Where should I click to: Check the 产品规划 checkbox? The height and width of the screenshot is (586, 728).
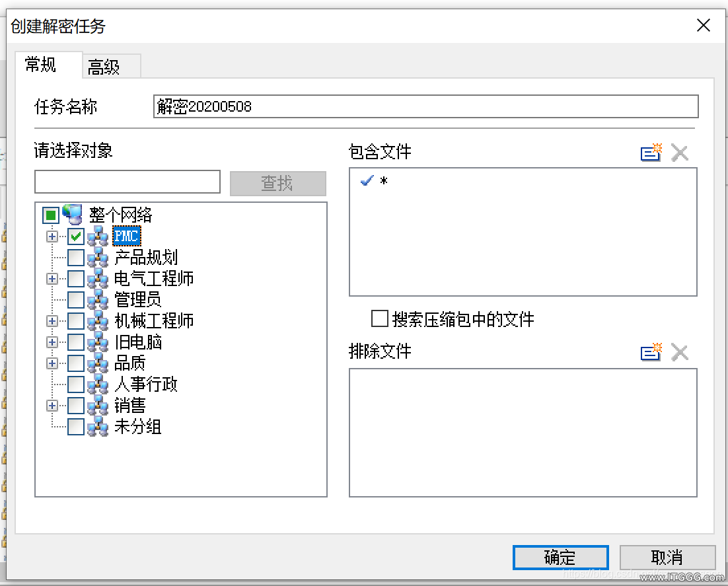(76, 257)
